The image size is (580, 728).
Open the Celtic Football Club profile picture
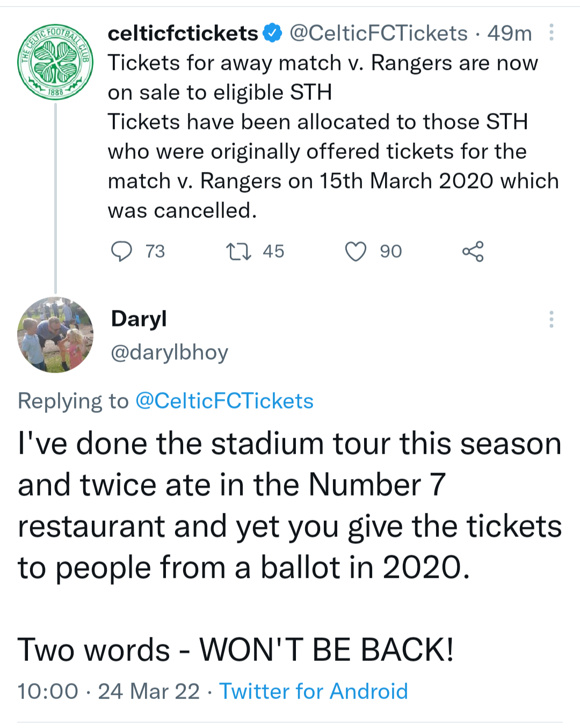point(55,62)
